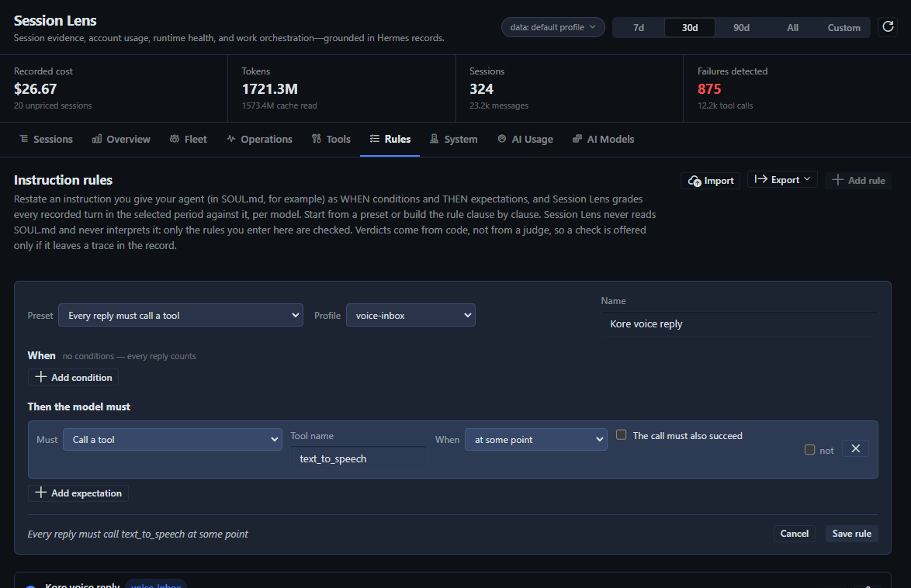Open the Sessions tab

pos(46,139)
